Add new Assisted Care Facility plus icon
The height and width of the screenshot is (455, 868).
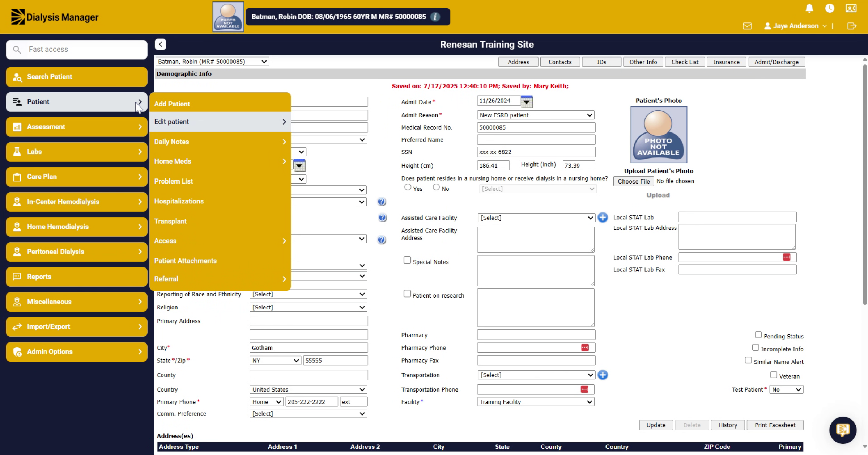[603, 218]
